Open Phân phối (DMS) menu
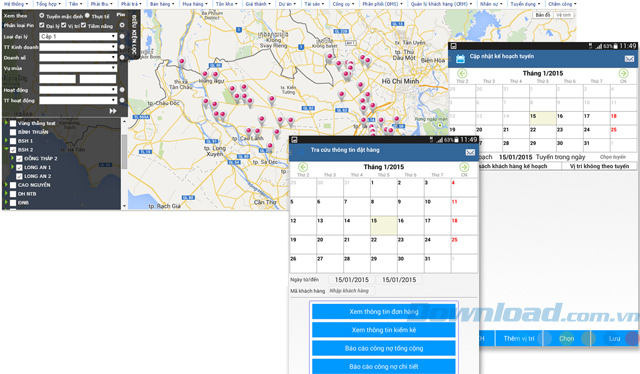 click(x=382, y=4)
